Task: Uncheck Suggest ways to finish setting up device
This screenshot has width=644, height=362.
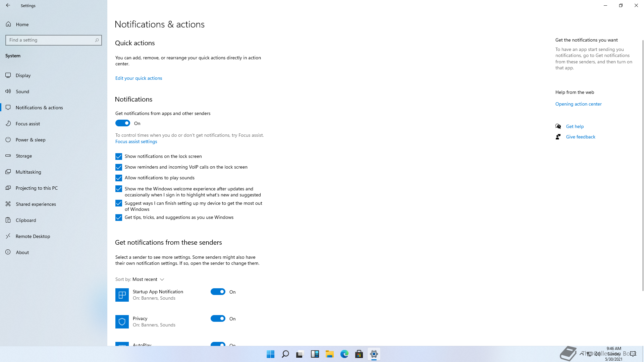Action: tap(119, 203)
